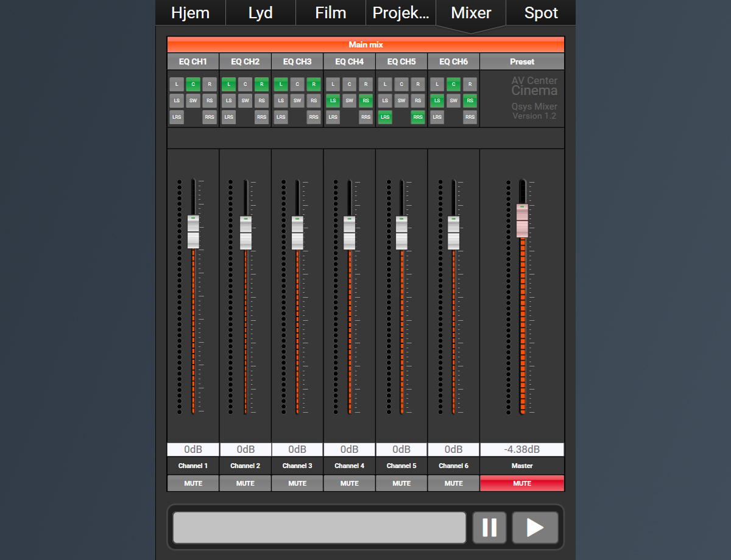Mute Channel 3
Screen dimensions: 731x560
(x=297, y=483)
